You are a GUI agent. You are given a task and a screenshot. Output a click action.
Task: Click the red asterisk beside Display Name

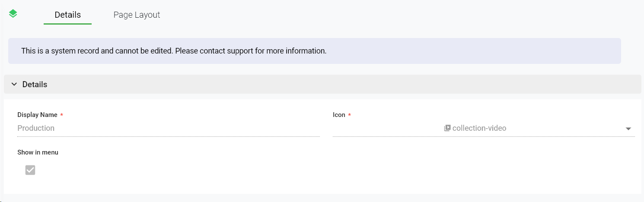[x=61, y=115]
